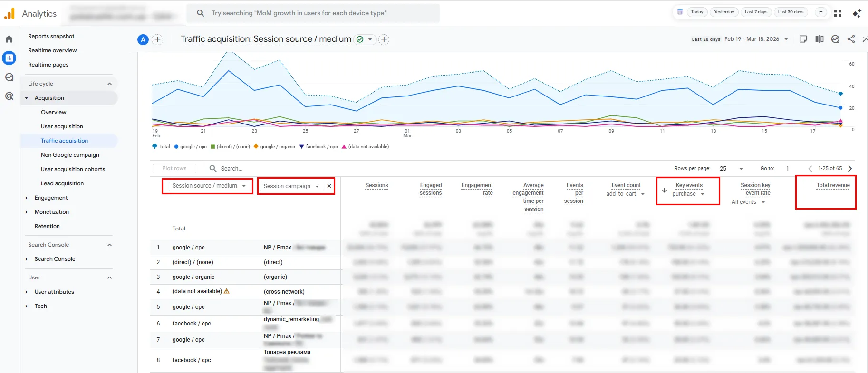Click the compare columns icon in report toolbar
The height and width of the screenshot is (373, 868).
(820, 39)
